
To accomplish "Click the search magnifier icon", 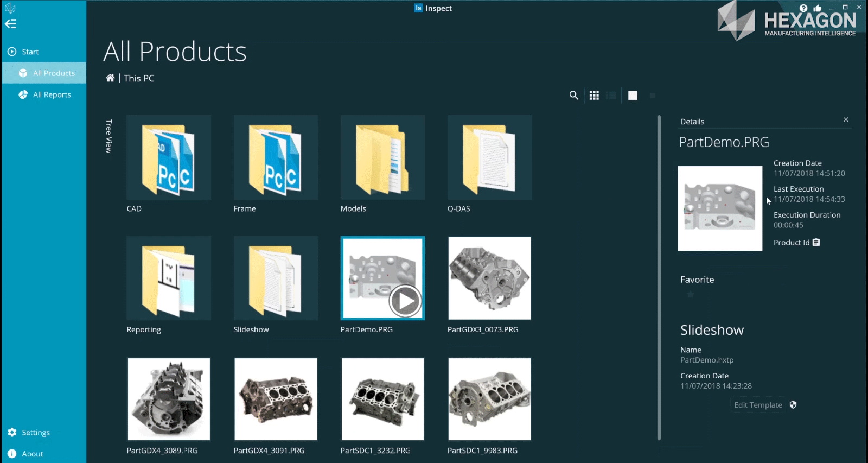I will 573,96.
